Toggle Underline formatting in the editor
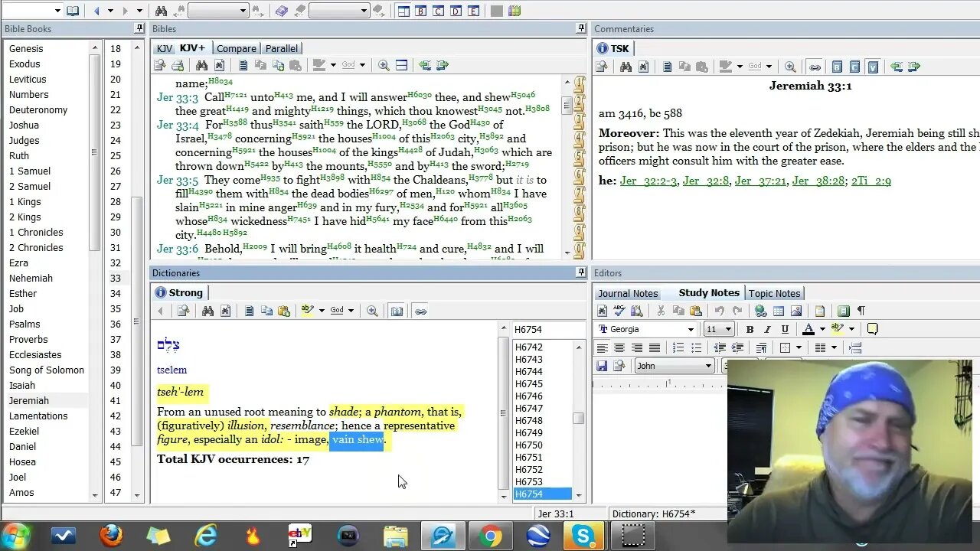This screenshot has width=980, height=551. tap(785, 329)
